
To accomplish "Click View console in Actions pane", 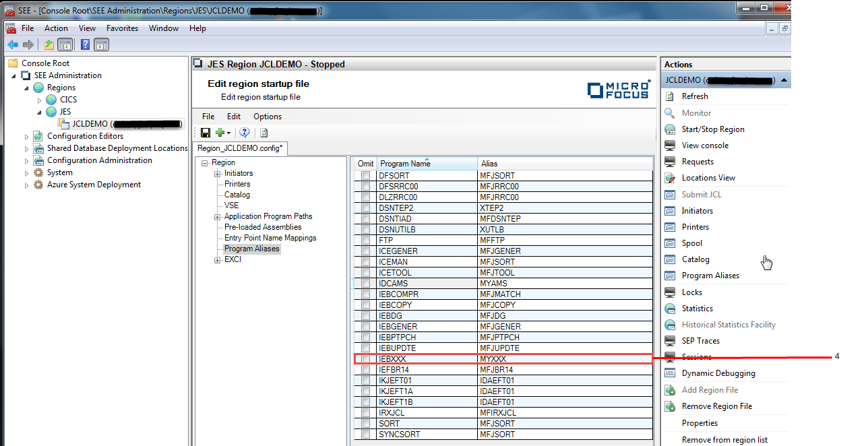I will point(705,146).
